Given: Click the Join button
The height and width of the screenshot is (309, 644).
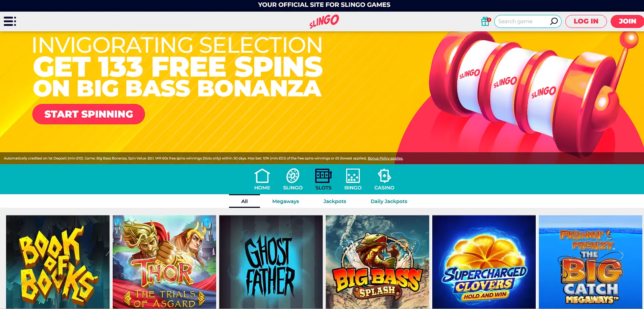Looking at the screenshot, I should [x=627, y=21].
